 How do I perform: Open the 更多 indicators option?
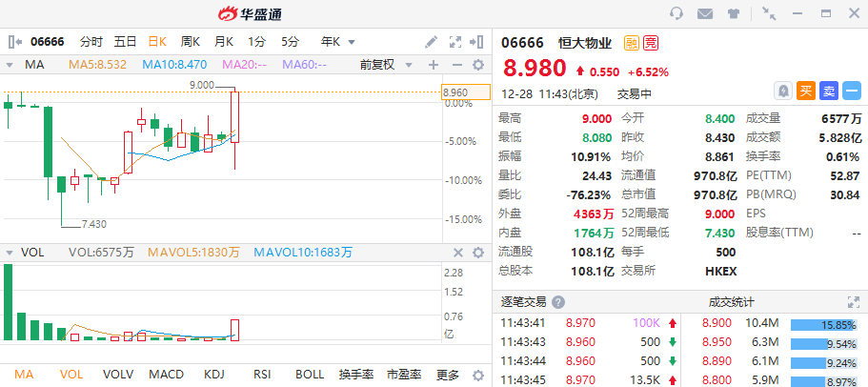447,375
